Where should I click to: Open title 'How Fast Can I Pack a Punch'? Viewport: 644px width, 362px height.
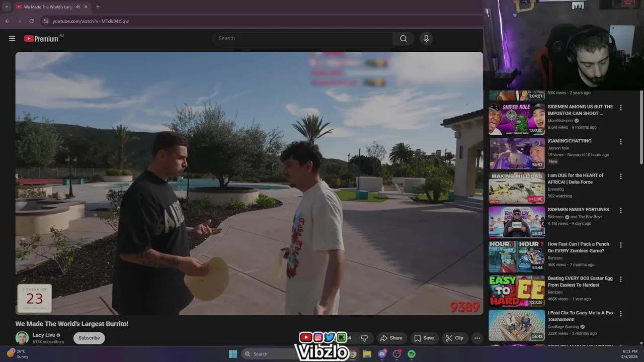coord(578,247)
